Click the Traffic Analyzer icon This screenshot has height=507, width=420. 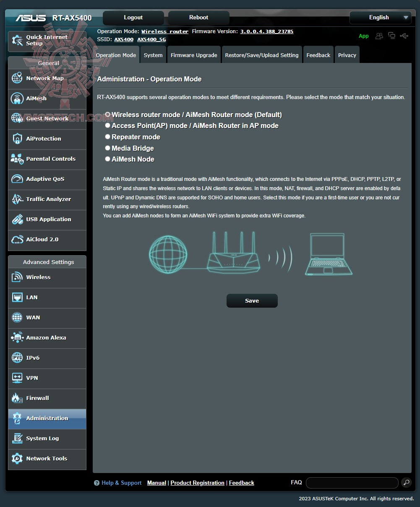pyautogui.click(x=17, y=199)
